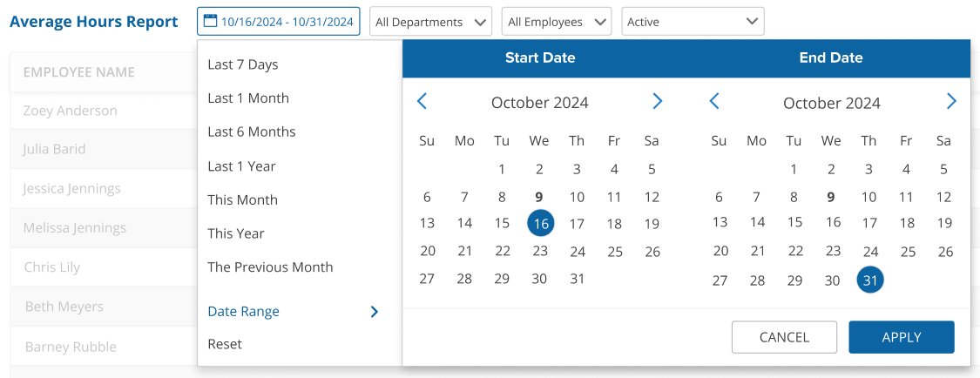Cancel the date selection
980x378 pixels.
coord(784,337)
